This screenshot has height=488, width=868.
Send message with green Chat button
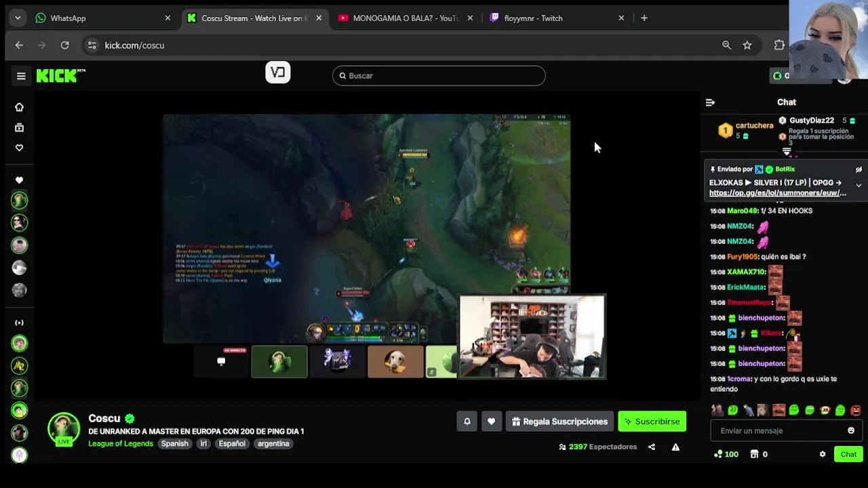848,455
